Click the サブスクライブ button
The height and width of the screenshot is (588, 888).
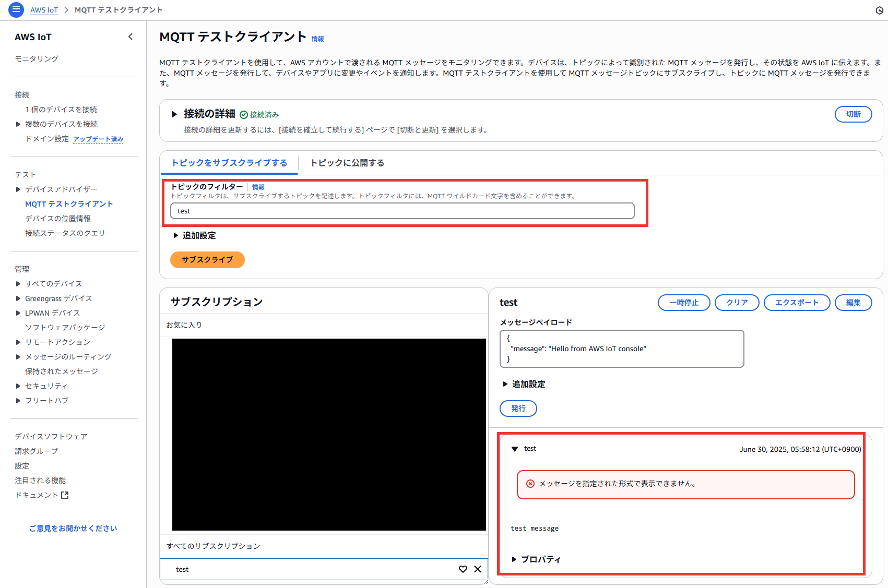[207, 260]
